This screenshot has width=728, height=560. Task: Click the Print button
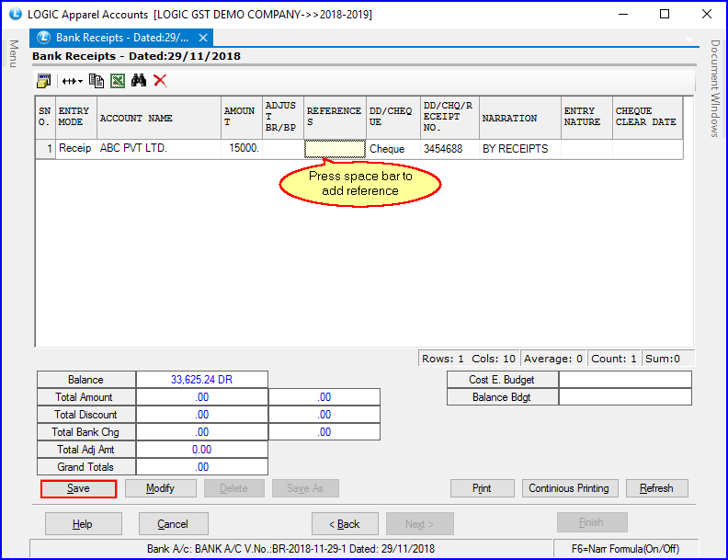(x=482, y=488)
